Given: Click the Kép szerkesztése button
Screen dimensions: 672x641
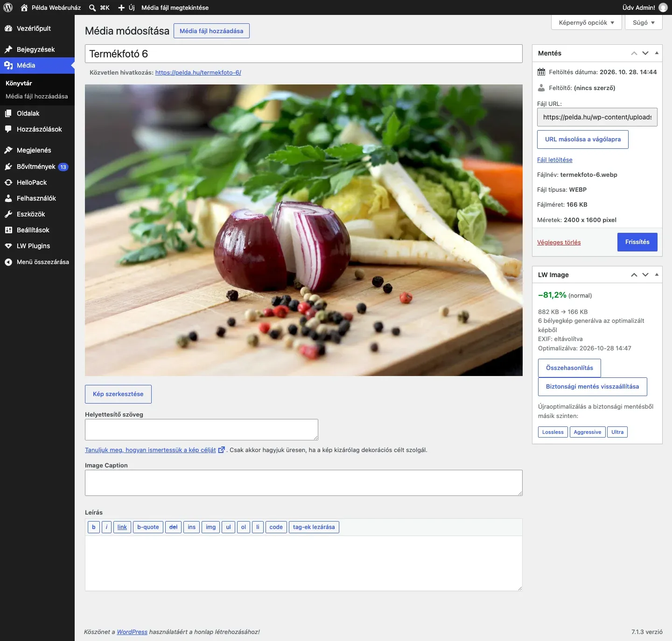Looking at the screenshot, I should 118,394.
